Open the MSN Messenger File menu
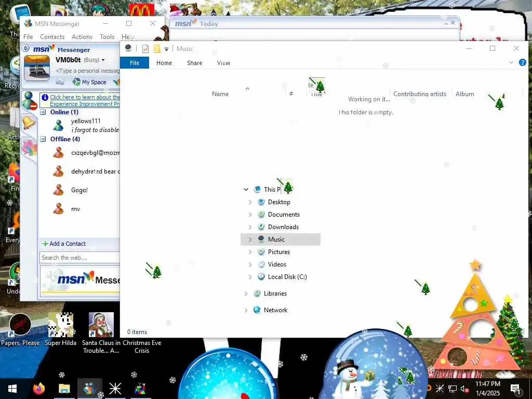532x399 pixels. coord(28,37)
